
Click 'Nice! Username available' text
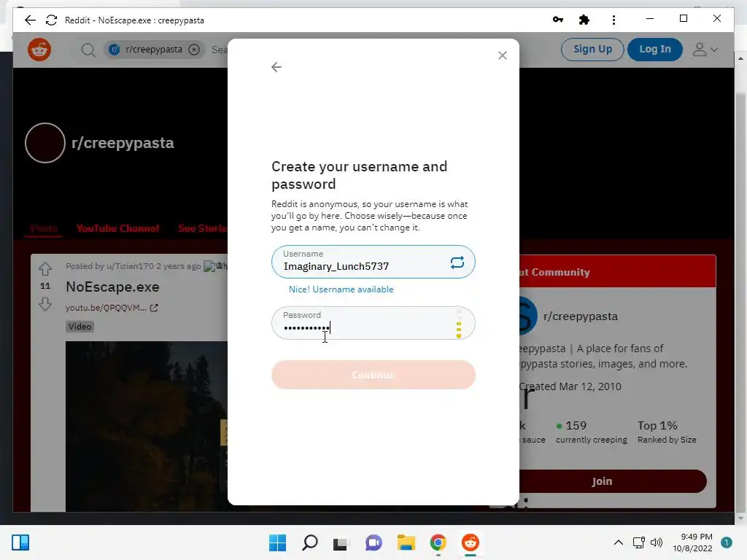click(341, 289)
